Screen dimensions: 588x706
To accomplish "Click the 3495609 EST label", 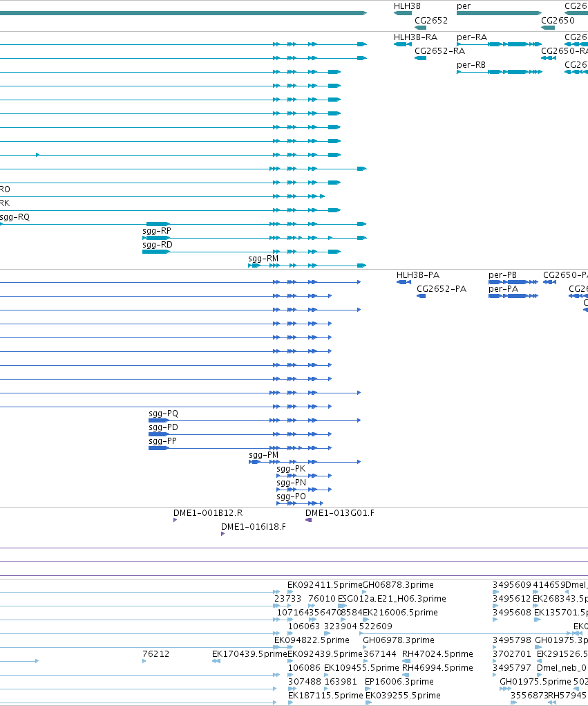I will (512, 585).
